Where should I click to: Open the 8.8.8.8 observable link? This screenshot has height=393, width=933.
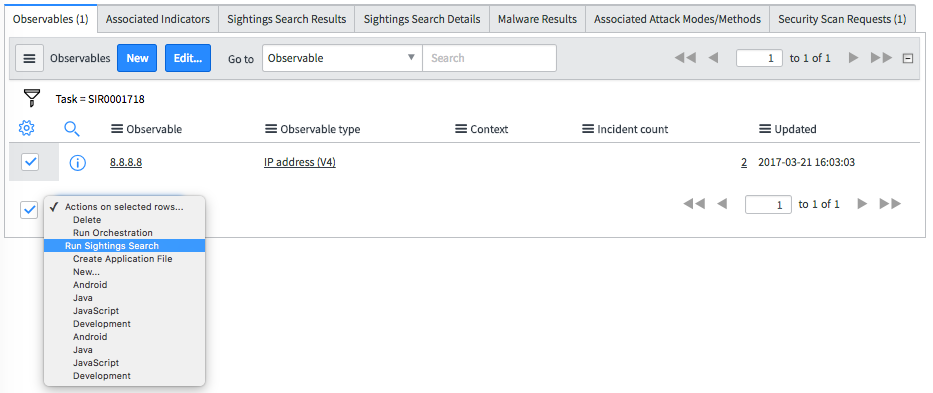[126, 162]
